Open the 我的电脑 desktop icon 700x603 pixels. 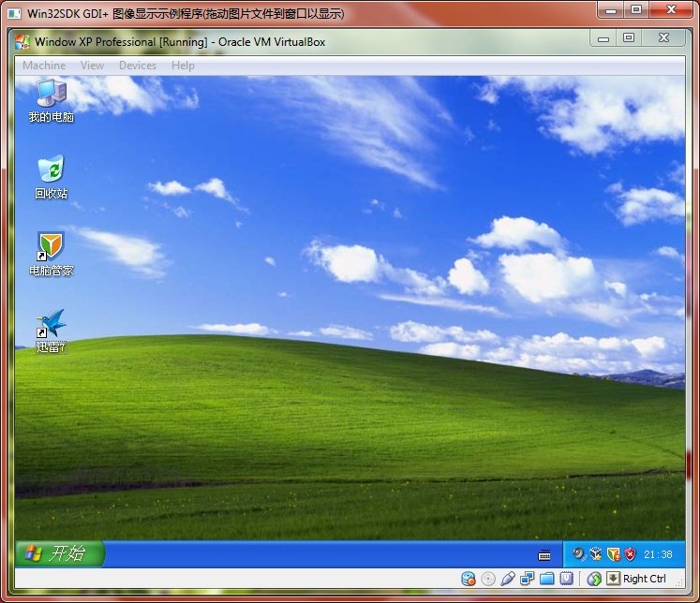(52, 100)
